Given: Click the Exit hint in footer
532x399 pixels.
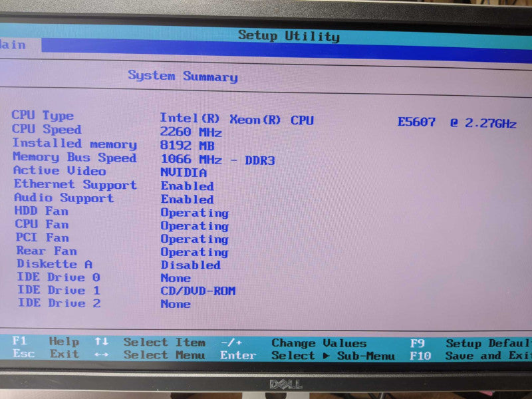Looking at the screenshot, I should click(64, 354).
